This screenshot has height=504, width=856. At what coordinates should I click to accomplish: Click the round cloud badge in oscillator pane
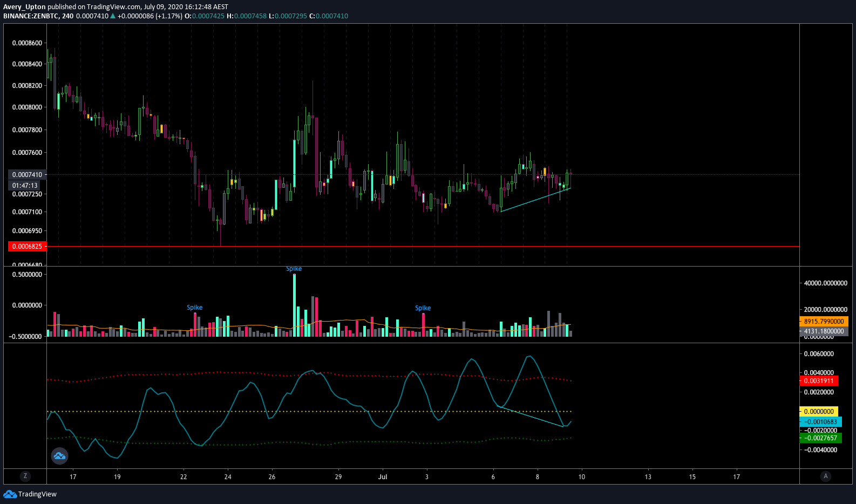[x=59, y=456]
